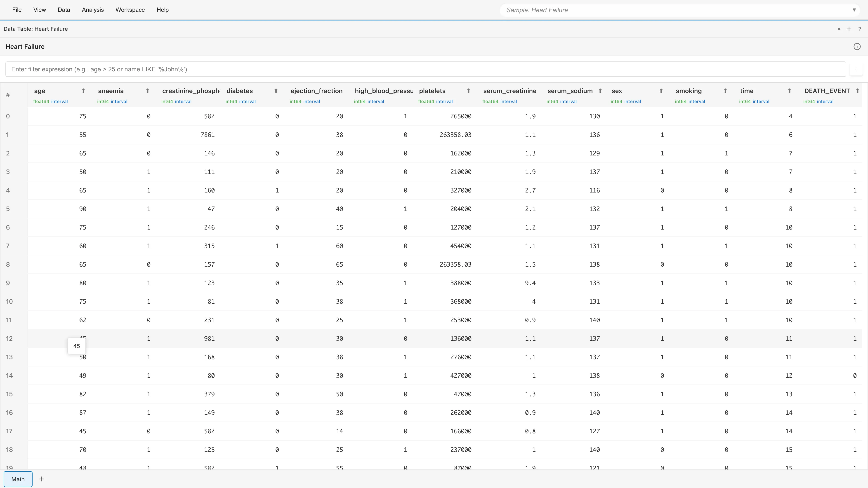Add a new data table view
This screenshot has height=488, width=868.
pos(849,29)
